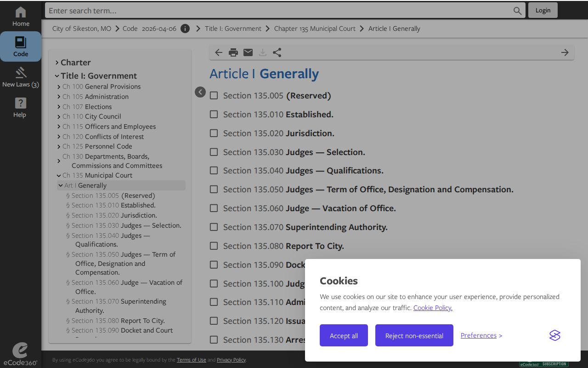Reject non-essential cookies
This screenshot has width=588, height=368.
414,335
